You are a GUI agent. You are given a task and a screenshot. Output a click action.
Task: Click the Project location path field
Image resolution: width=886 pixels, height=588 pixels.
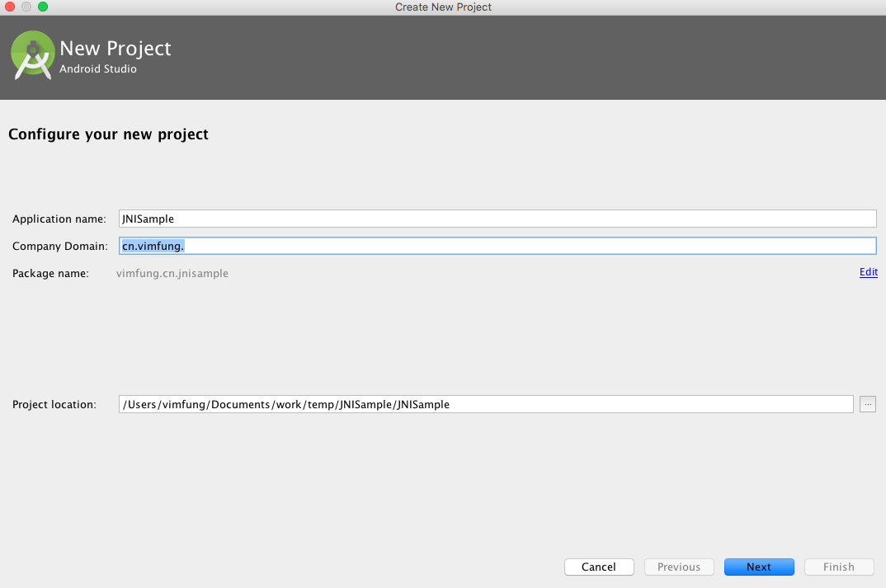pos(486,404)
